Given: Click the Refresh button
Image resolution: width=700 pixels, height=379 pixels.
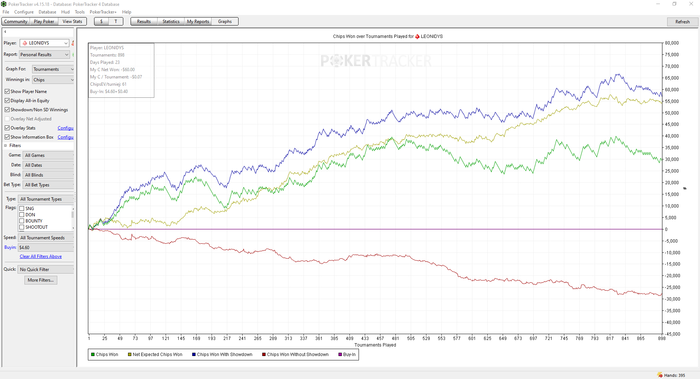Looking at the screenshot, I should 682,21.
